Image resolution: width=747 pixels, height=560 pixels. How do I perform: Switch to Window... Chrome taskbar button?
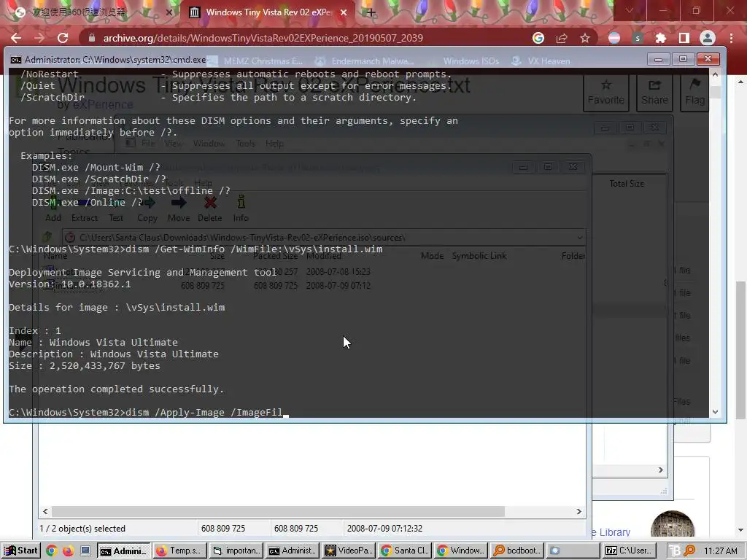(461, 551)
